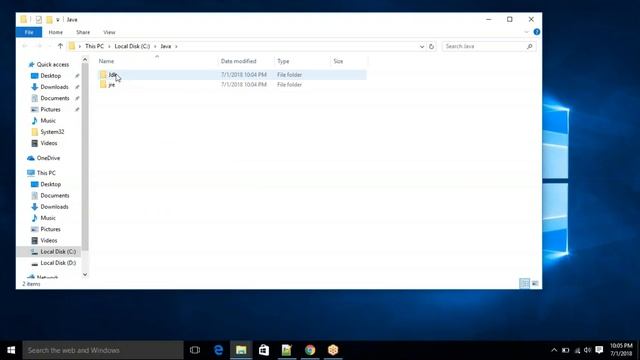Launch Google Chrome from taskbar

coord(310,350)
